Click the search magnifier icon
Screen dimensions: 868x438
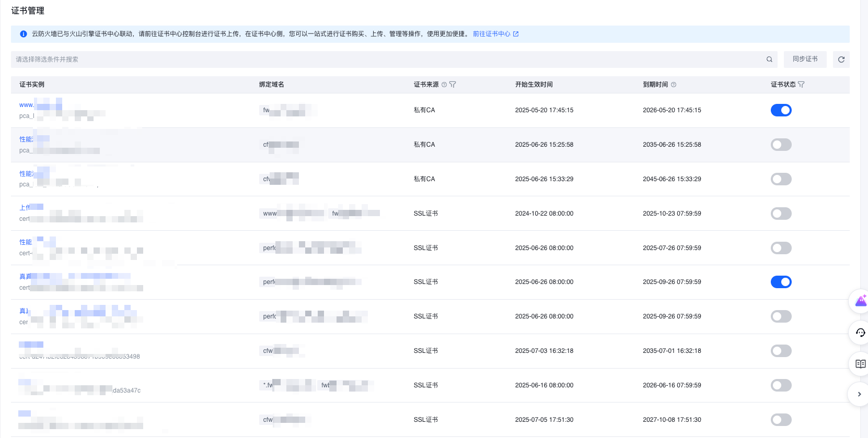769,60
